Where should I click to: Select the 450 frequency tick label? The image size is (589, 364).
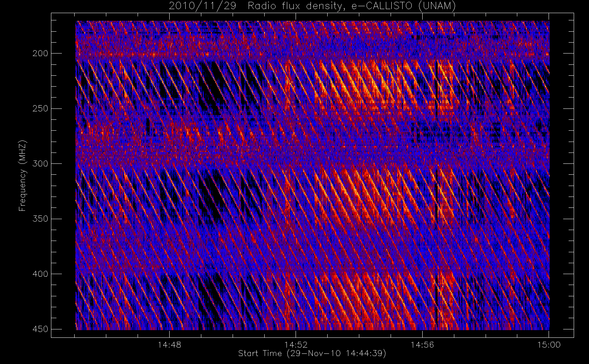pyautogui.click(x=40, y=329)
